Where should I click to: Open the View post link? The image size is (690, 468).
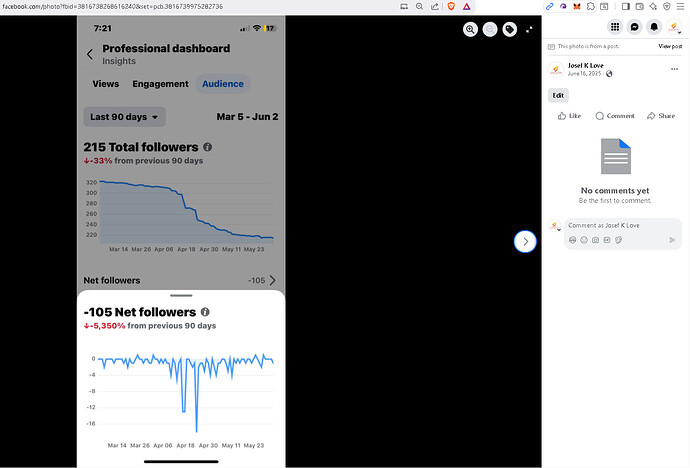(x=669, y=47)
